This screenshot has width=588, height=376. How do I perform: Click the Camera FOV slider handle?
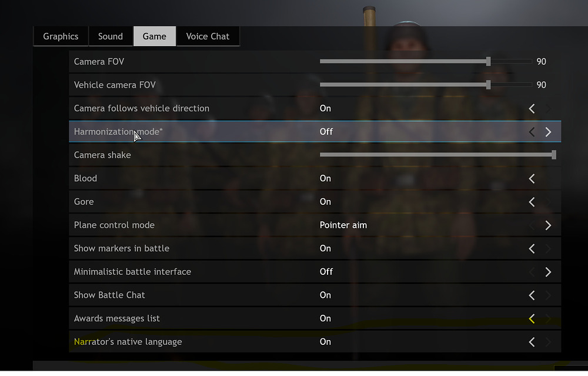point(489,61)
